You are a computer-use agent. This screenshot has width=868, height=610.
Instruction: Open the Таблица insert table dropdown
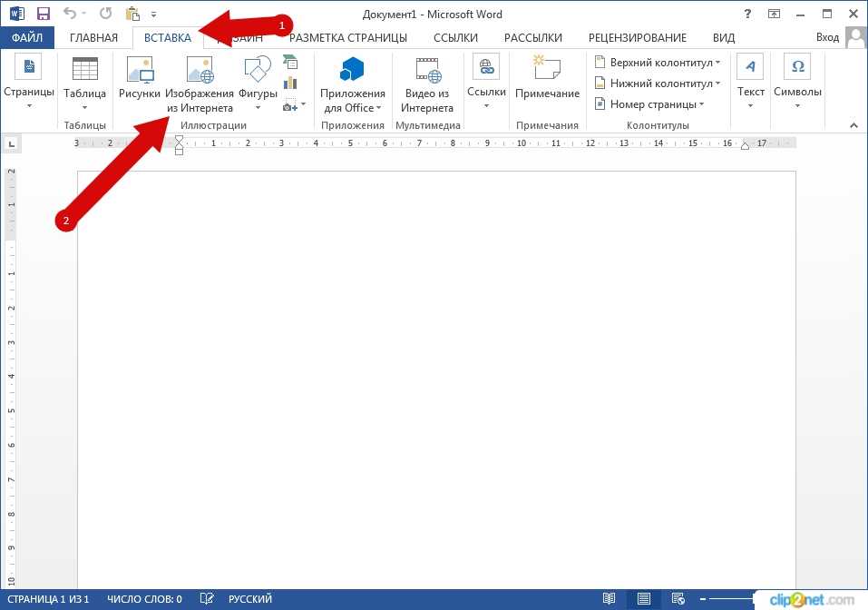(84, 84)
